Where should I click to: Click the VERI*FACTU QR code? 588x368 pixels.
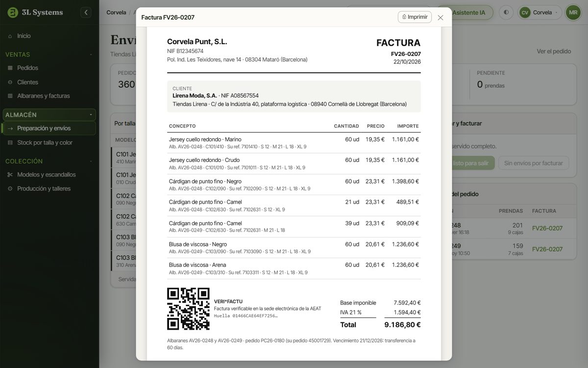(x=188, y=309)
